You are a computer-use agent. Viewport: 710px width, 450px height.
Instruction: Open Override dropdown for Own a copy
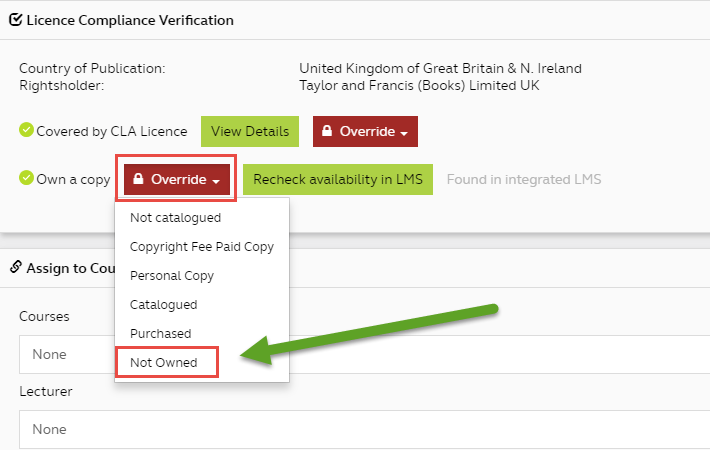point(178,180)
